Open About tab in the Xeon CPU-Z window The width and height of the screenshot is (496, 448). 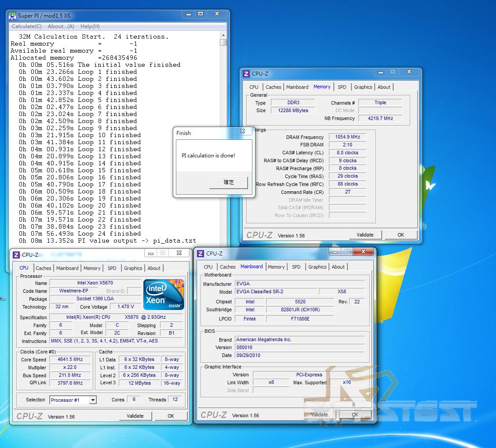point(154,268)
